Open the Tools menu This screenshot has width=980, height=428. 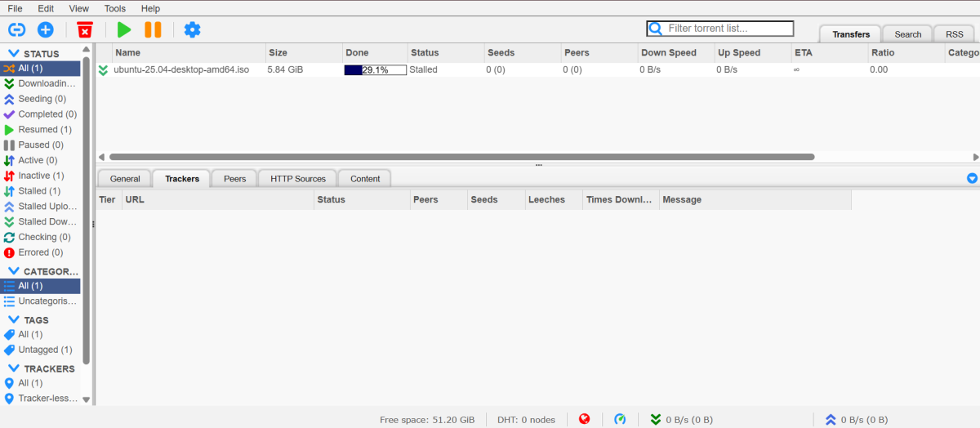(115, 8)
